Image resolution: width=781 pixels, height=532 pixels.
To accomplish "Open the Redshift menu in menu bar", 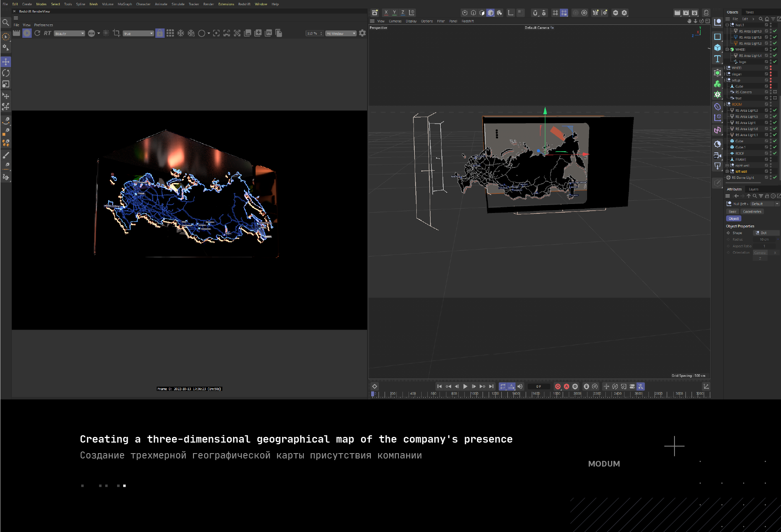I will [244, 4].
